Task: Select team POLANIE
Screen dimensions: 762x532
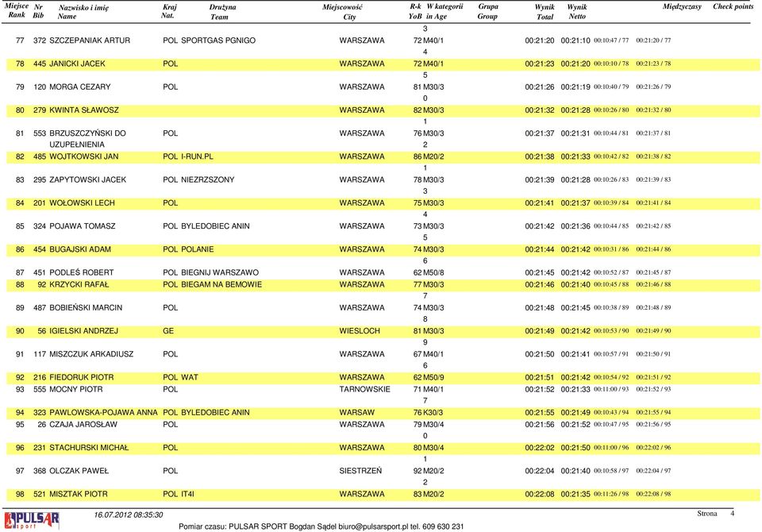Action: click(x=198, y=249)
